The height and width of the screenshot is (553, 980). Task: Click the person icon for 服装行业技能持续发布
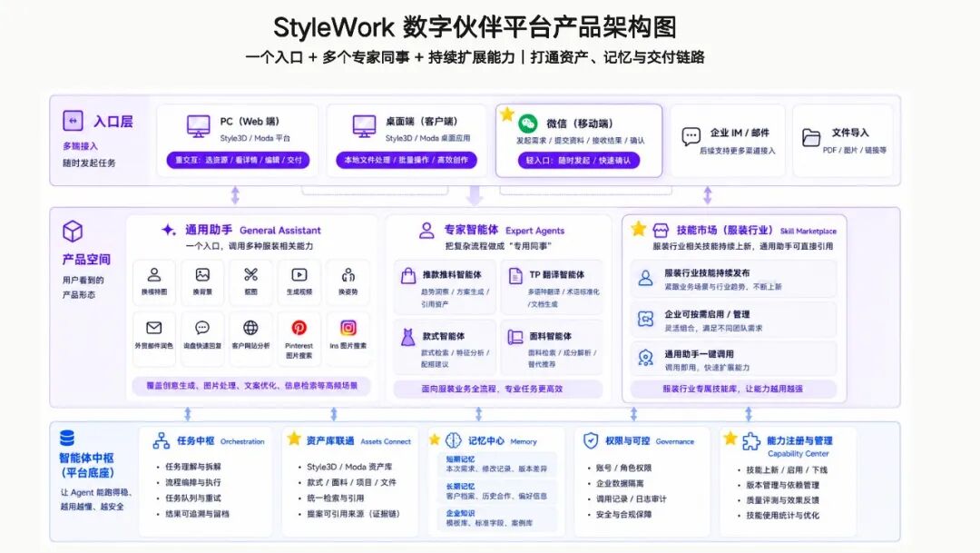click(x=646, y=279)
